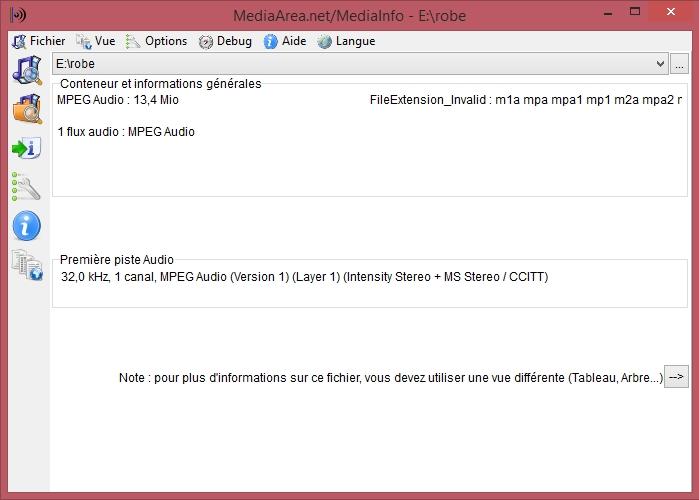Open the Preferences wrench sidebar icon
This screenshot has height=500, width=699.
[26, 186]
